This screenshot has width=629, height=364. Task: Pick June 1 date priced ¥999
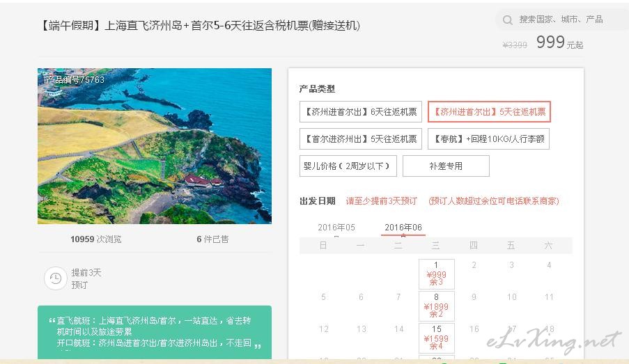[437, 274]
